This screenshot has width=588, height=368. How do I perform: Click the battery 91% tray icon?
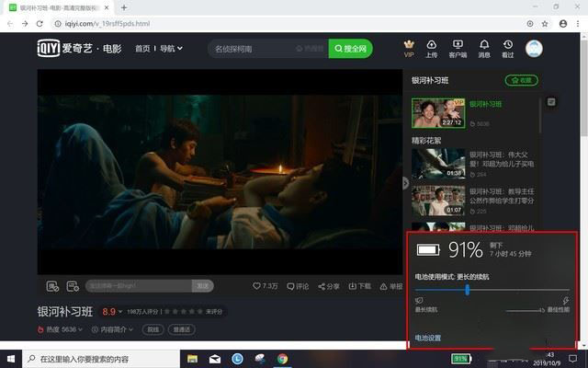coord(461,359)
